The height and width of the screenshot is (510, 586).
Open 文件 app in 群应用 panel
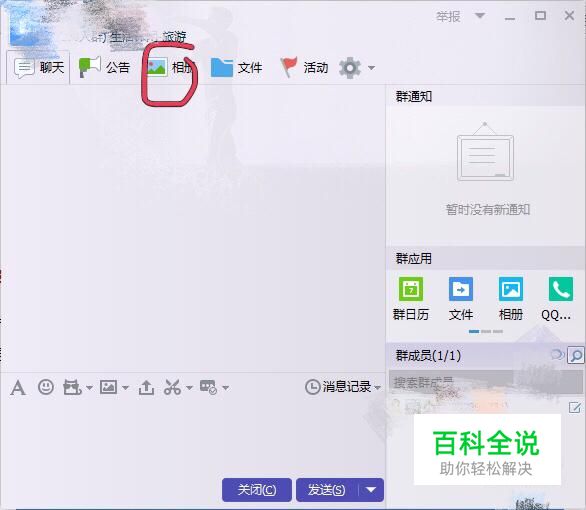click(x=461, y=299)
